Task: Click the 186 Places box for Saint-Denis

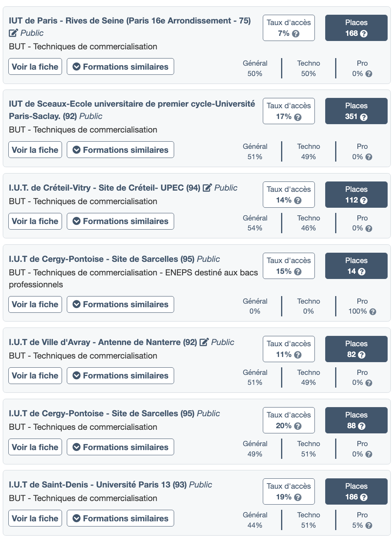Action: click(x=356, y=491)
